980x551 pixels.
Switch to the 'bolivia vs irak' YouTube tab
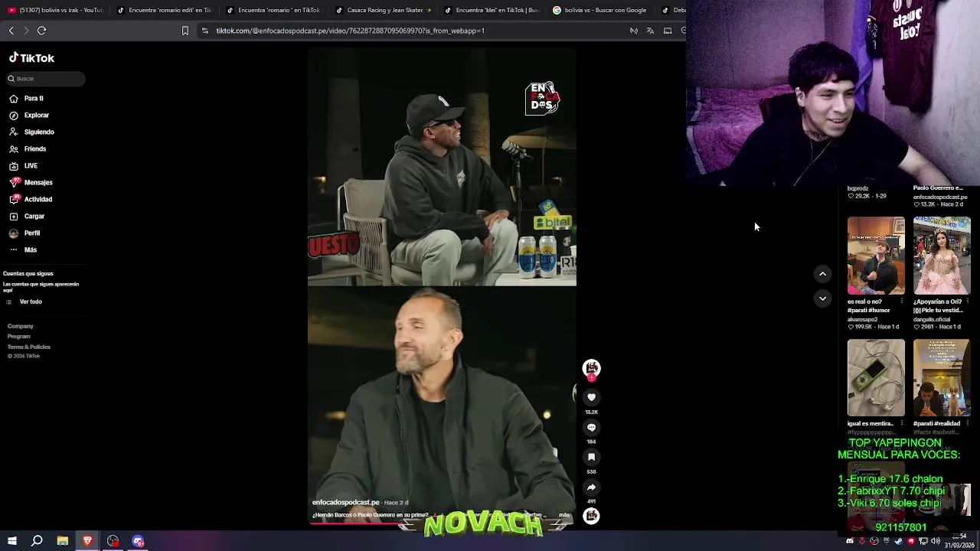click(x=55, y=10)
